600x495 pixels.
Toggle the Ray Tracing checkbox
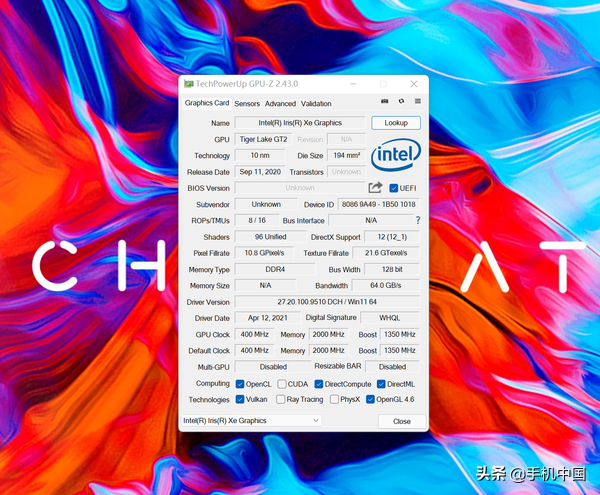tap(280, 399)
